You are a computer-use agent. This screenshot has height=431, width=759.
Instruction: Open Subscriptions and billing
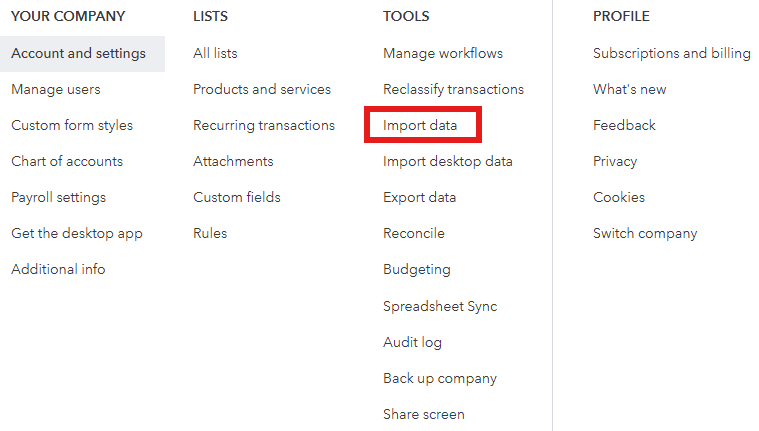pyautogui.click(x=672, y=53)
